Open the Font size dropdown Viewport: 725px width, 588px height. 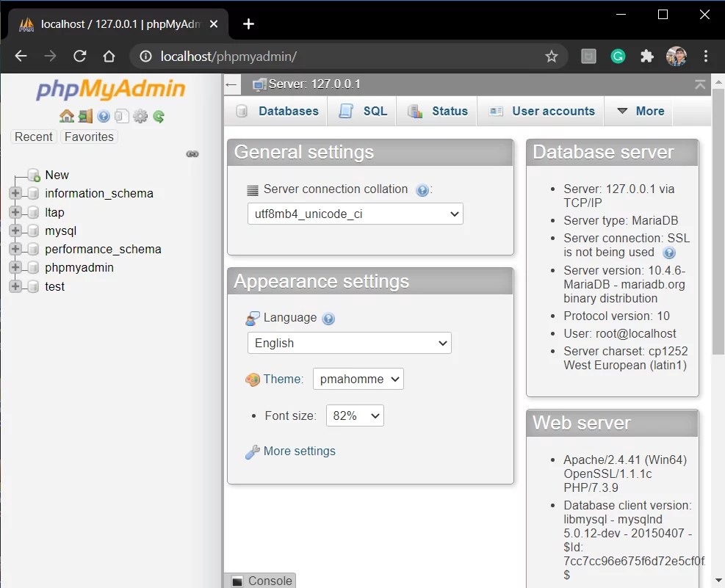click(x=355, y=415)
